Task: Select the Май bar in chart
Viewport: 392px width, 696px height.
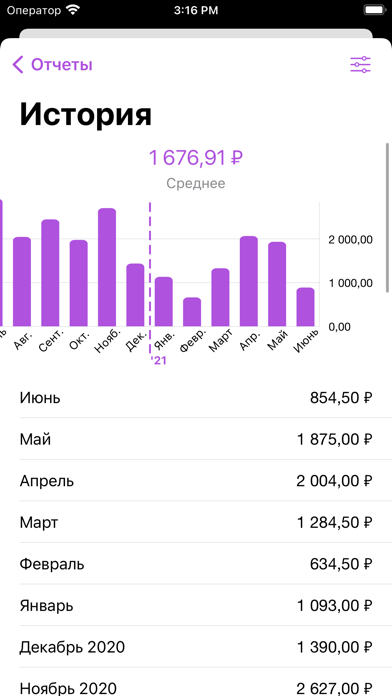Action: click(277, 284)
